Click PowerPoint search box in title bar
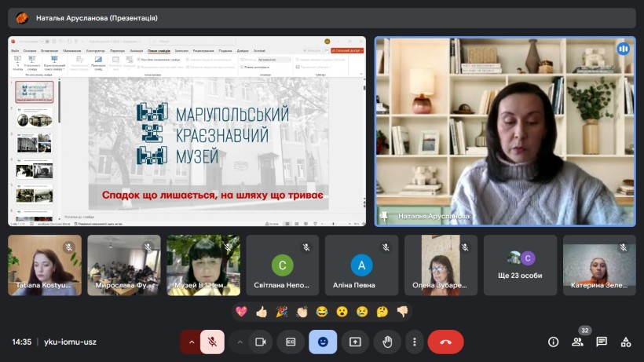Viewport: 644px width, 362px height. [192, 41]
